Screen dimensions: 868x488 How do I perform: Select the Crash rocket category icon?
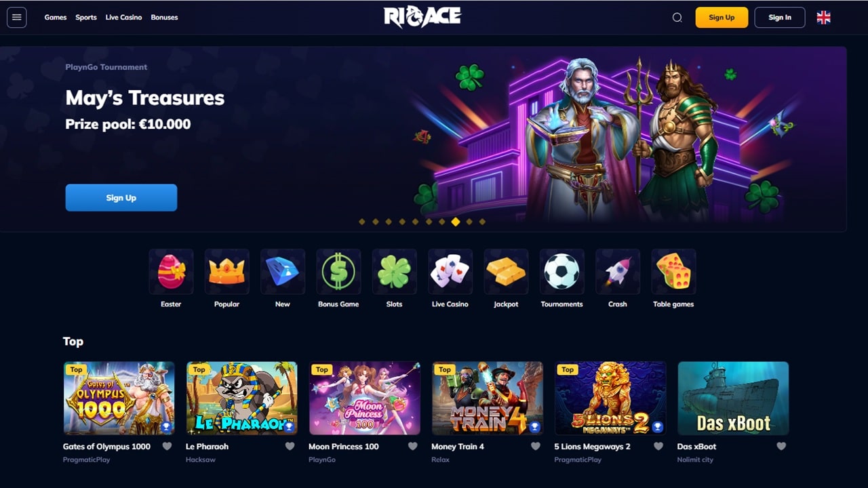click(618, 271)
